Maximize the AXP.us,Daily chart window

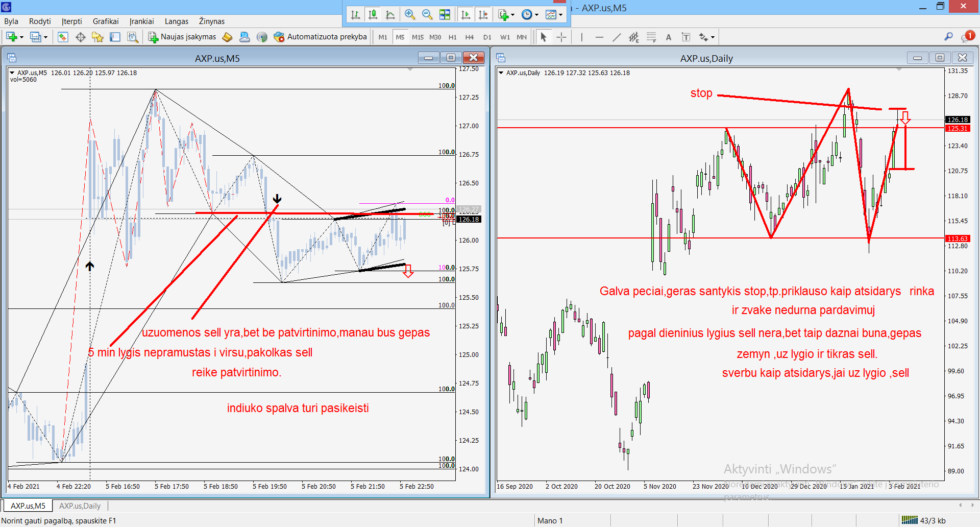coord(940,58)
